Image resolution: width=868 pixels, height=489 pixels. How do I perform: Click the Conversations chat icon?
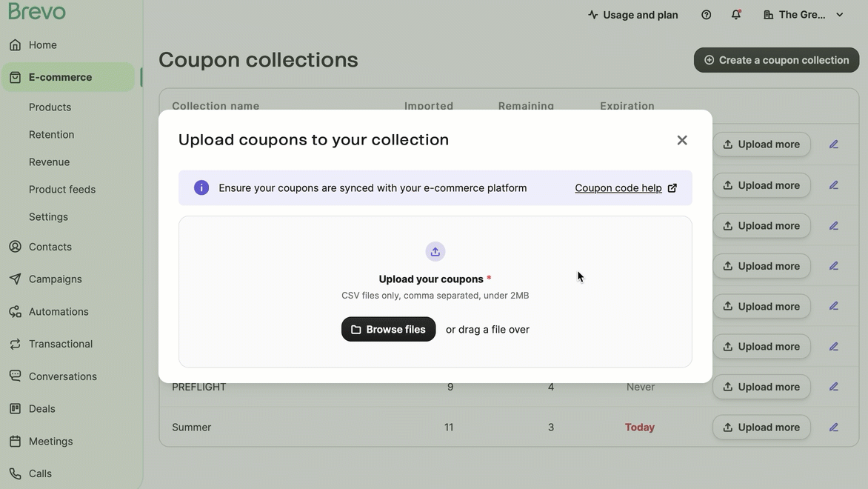coord(15,376)
